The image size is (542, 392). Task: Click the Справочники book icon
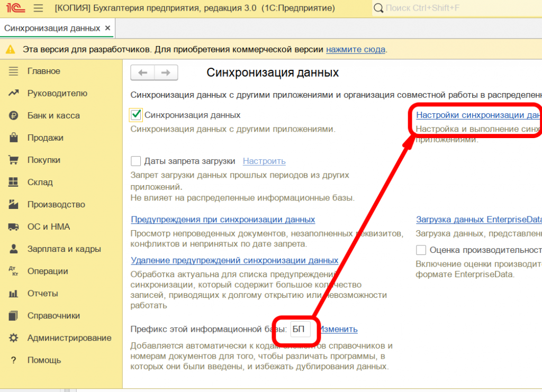[13, 316]
